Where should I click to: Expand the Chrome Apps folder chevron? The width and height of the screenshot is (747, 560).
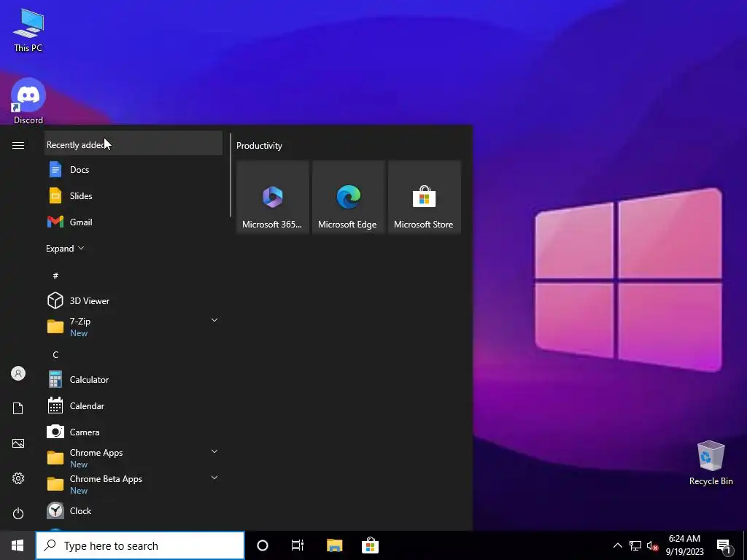[x=214, y=451]
